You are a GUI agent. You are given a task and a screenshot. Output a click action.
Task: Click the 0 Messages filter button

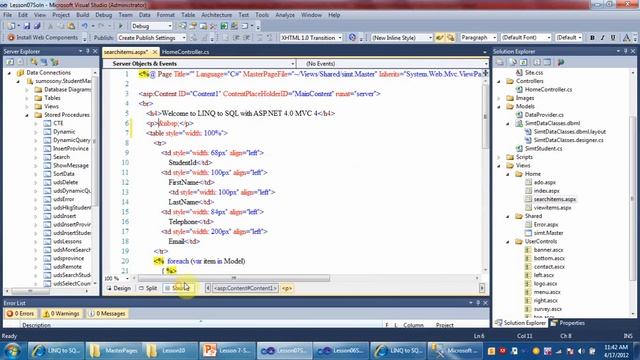[x=107, y=313]
